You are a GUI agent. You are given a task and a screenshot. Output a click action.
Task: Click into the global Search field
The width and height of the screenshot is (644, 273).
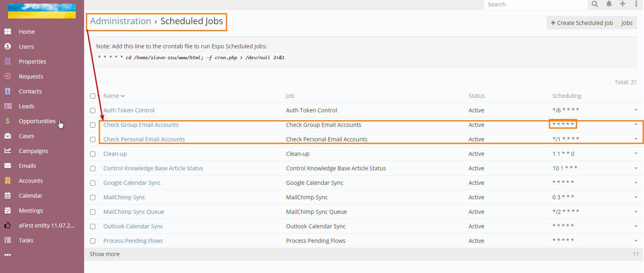tap(535, 4)
